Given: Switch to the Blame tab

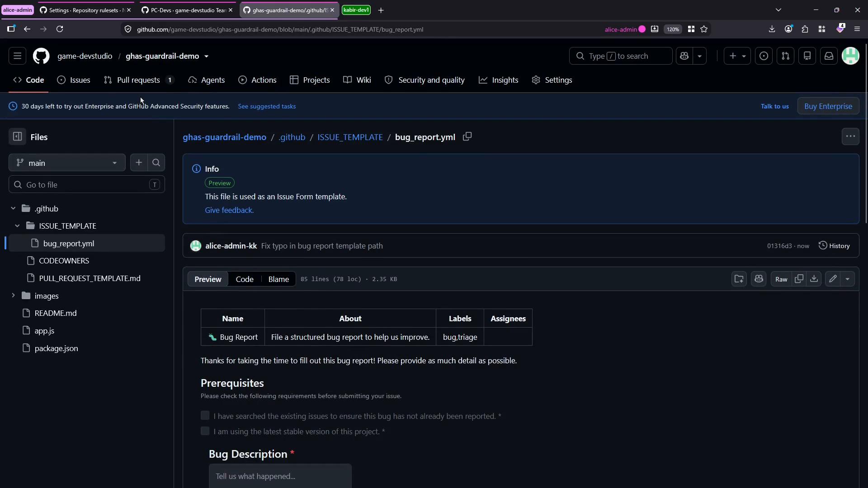Looking at the screenshot, I should [278, 279].
